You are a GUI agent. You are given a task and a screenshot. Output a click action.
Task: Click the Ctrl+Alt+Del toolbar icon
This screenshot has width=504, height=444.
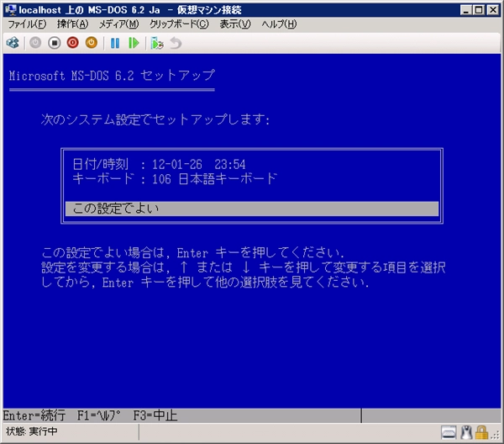(13, 43)
